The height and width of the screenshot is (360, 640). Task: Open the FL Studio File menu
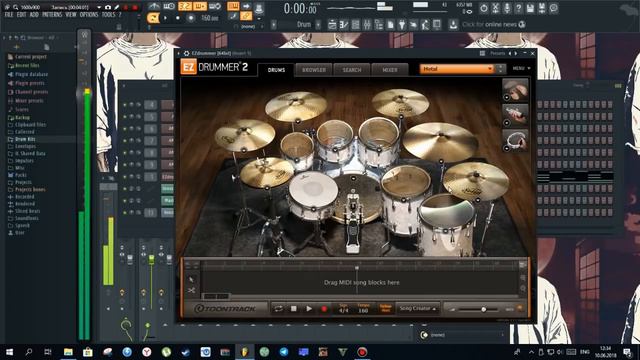(x=9, y=15)
